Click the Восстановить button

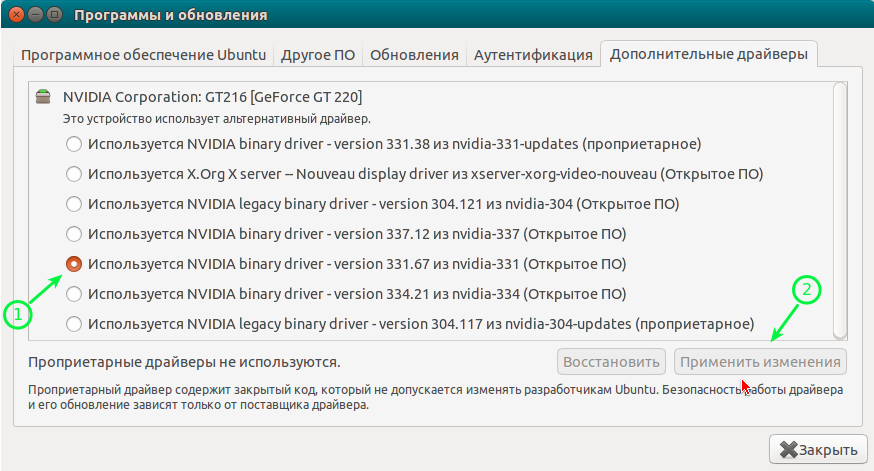(611, 362)
